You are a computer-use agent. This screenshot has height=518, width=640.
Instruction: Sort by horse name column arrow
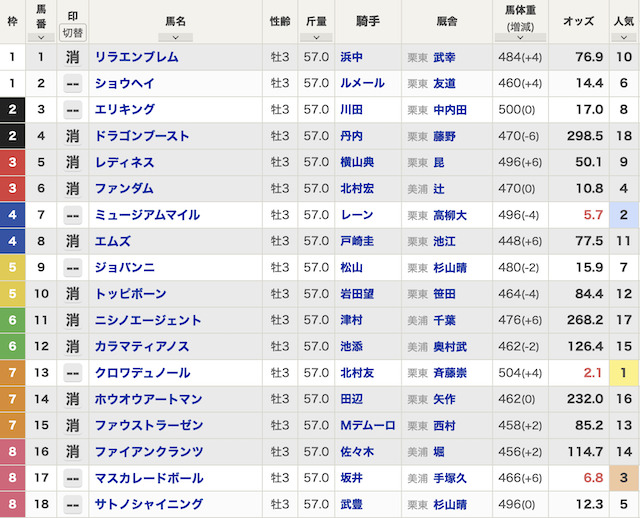(x=176, y=38)
